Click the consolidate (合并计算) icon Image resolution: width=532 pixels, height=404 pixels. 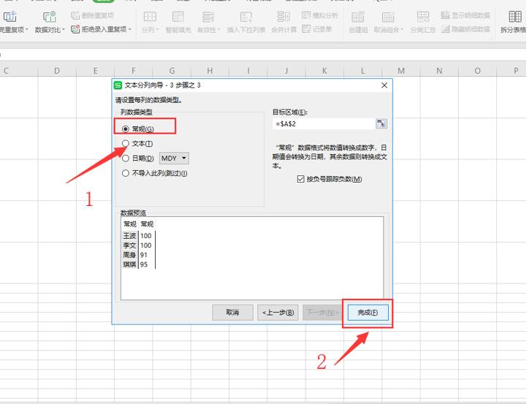[284, 17]
